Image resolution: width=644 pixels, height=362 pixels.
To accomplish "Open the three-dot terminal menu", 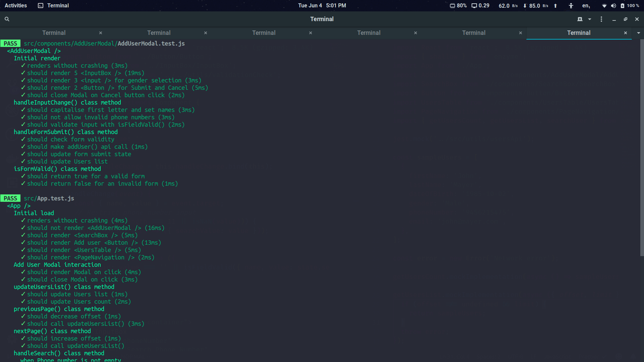I will [601, 19].
